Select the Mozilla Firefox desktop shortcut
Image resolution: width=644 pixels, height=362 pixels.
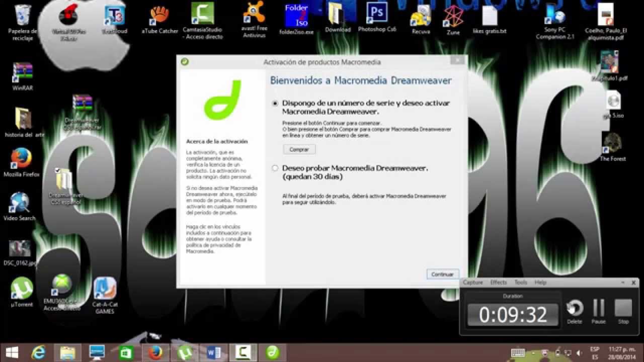(x=22, y=163)
